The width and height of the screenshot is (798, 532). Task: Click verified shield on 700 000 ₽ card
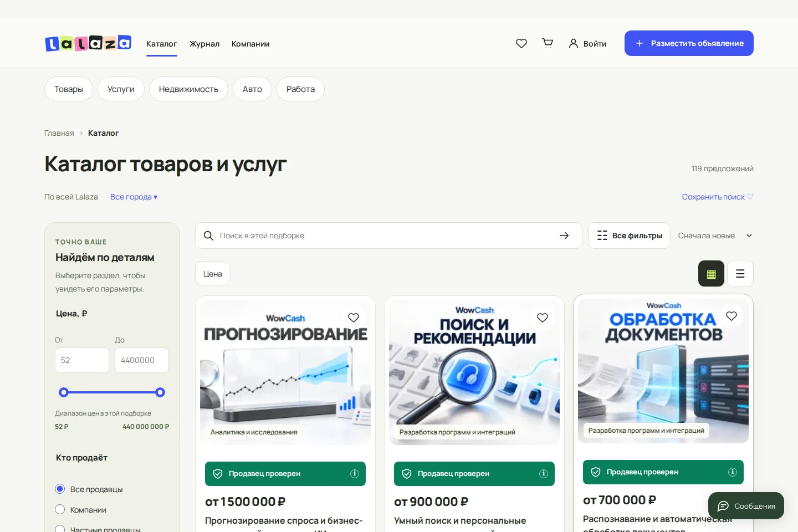tap(596, 472)
